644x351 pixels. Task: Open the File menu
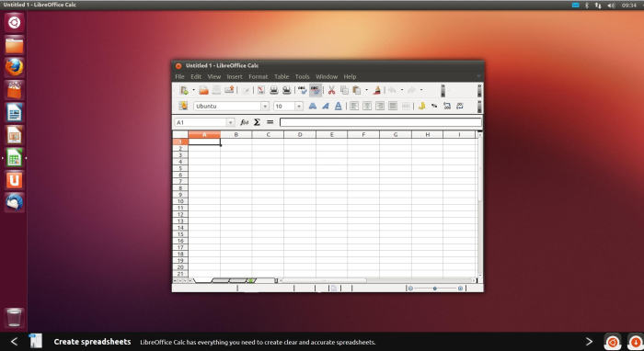click(x=179, y=76)
